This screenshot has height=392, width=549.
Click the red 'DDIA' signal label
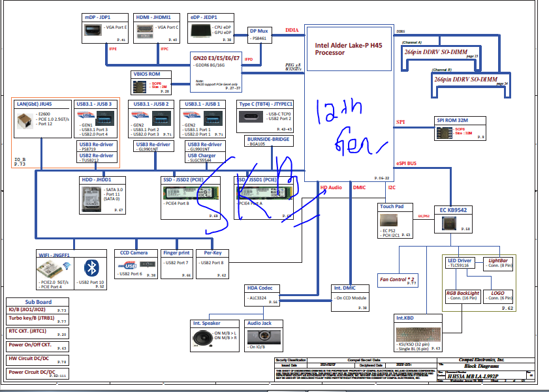(x=292, y=30)
